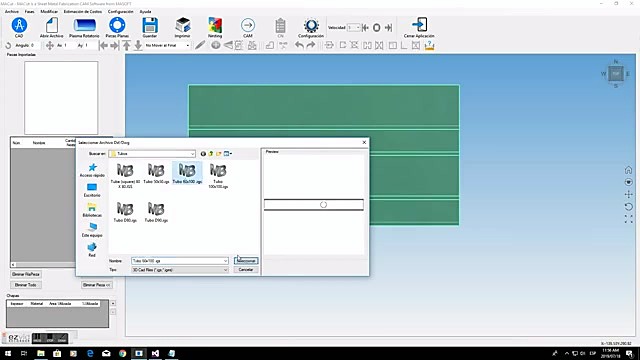The width and height of the screenshot is (640, 360).
Task: Click the move down arrow icon
Action: point(138,45)
